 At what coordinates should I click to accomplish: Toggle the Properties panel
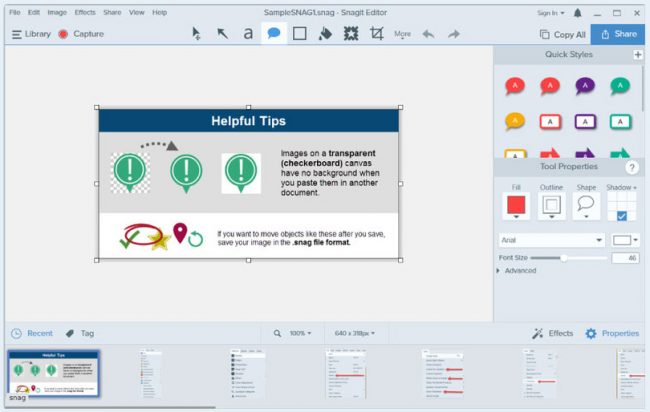tap(612, 333)
